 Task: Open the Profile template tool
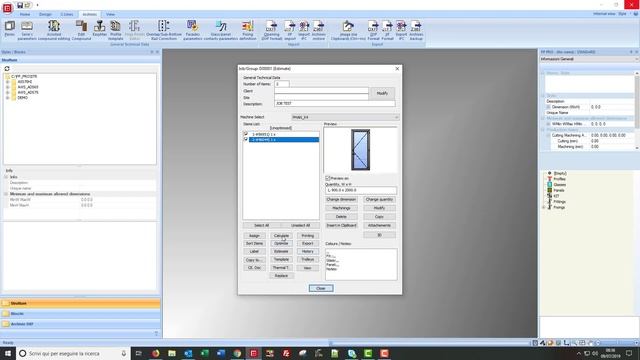tap(116, 30)
